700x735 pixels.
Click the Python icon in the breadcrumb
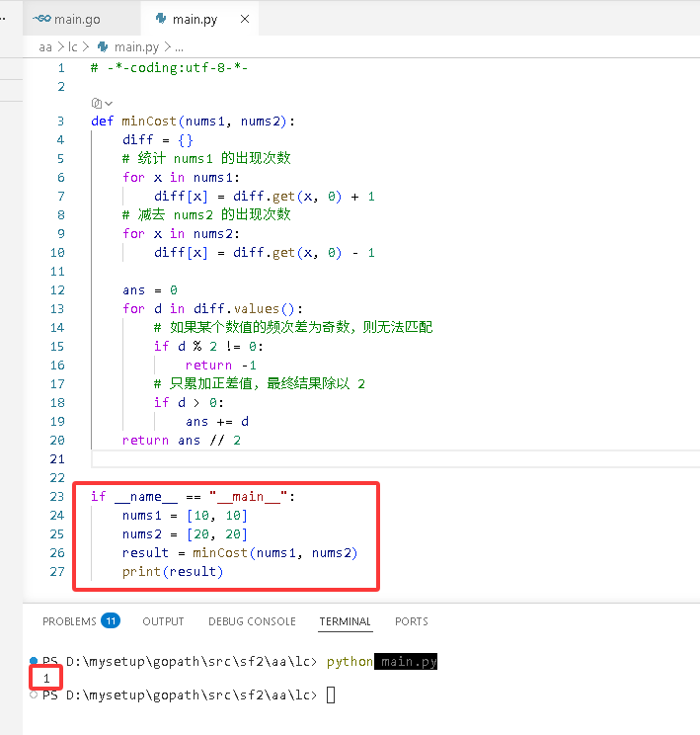tap(103, 47)
